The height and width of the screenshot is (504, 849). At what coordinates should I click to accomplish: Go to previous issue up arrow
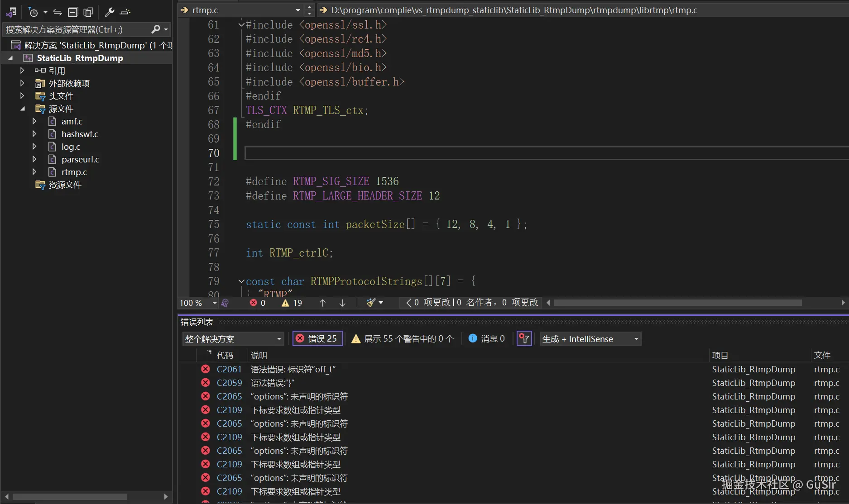[322, 303]
